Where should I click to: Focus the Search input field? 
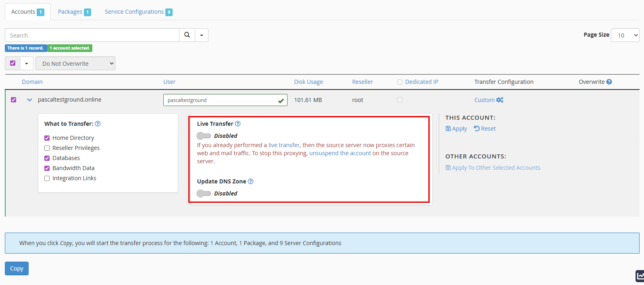pos(92,35)
